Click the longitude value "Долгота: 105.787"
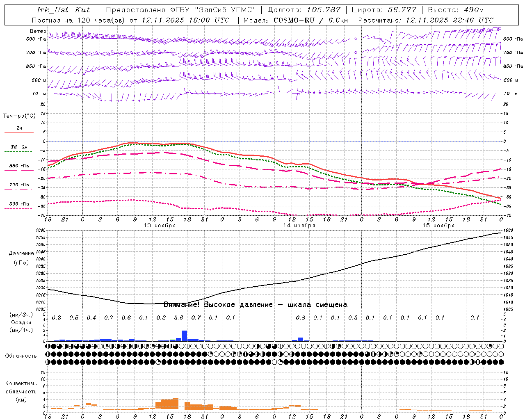Image resolution: width=525 pixels, height=420 pixels. coord(304,10)
